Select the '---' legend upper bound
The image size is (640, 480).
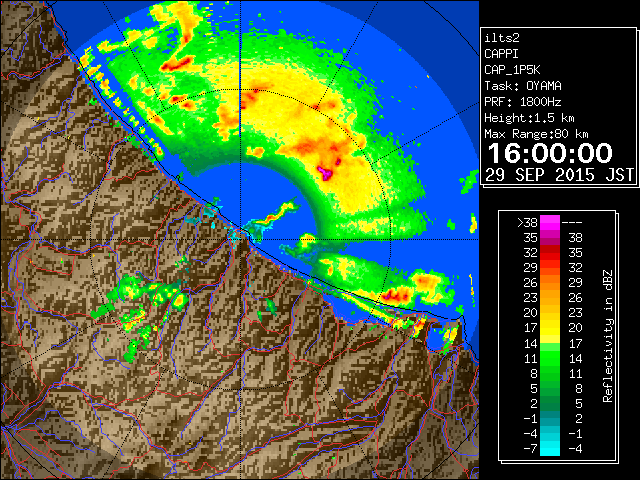click(572, 222)
